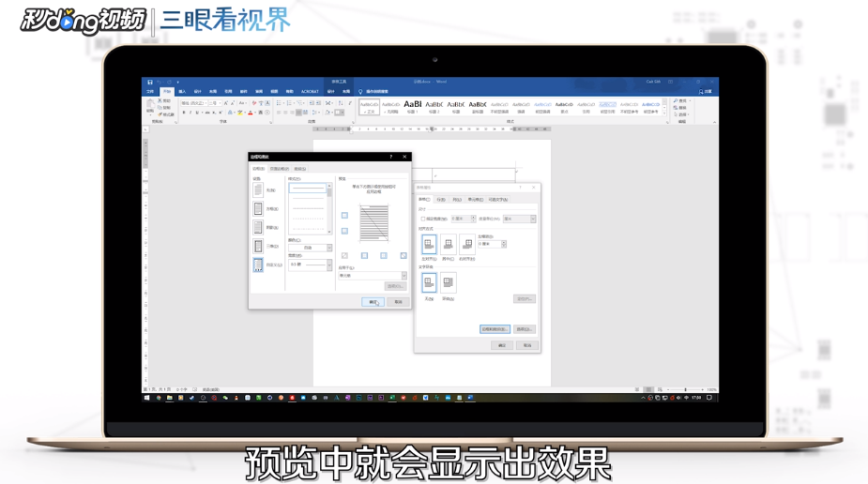Click the Format Painter icon
This screenshot has height=484, width=868.
160,113
